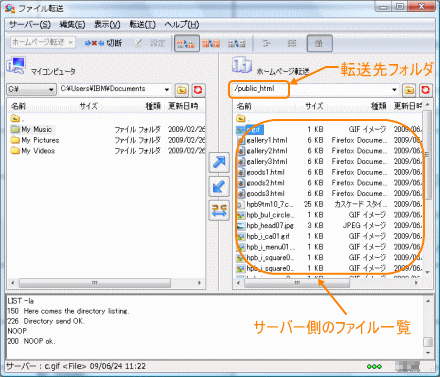Click the 切断 disconnect button
This screenshot has height=377, width=440.
pos(103,43)
